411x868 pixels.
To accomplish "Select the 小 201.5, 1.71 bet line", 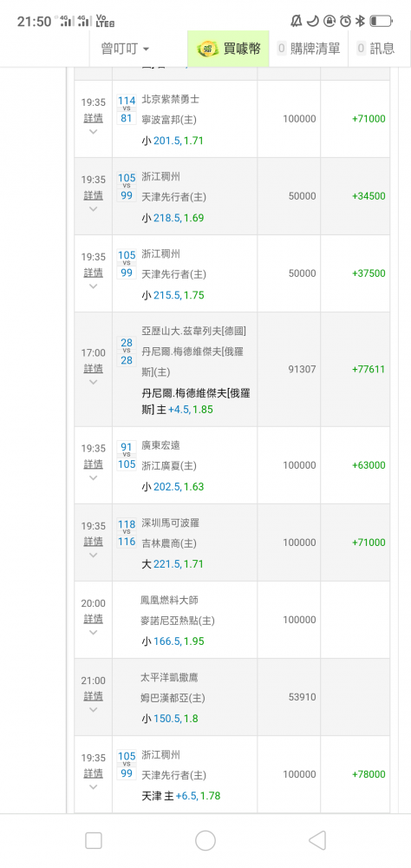I will [x=173, y=141].
